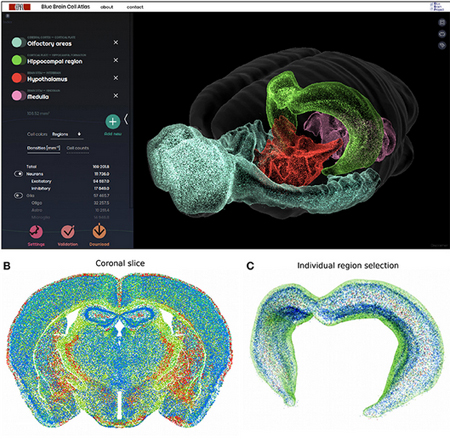Open the about page link
The image size is (450, 441).
click(107, 7)
